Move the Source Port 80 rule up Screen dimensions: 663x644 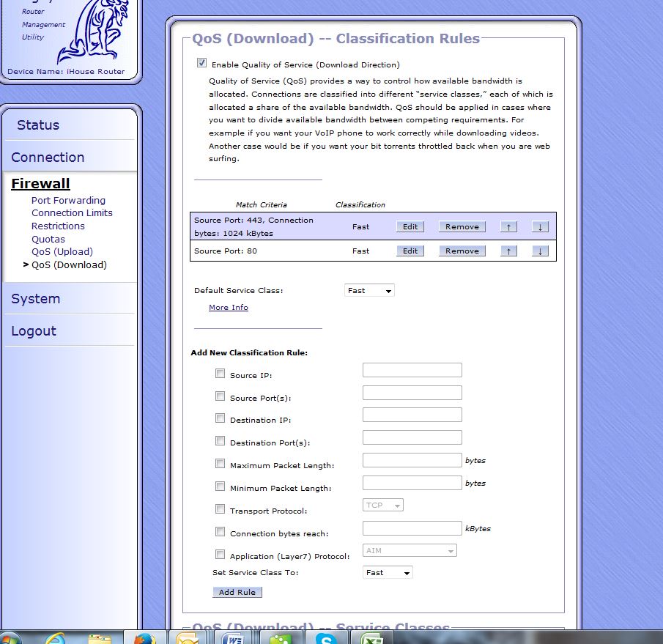coord(508,251)
